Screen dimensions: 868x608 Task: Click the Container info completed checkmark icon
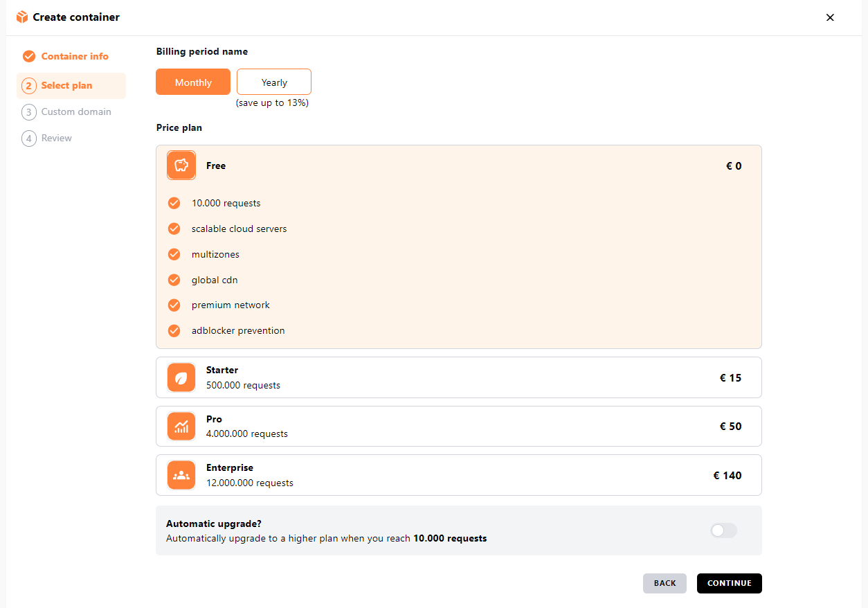(x=29, y=57)
